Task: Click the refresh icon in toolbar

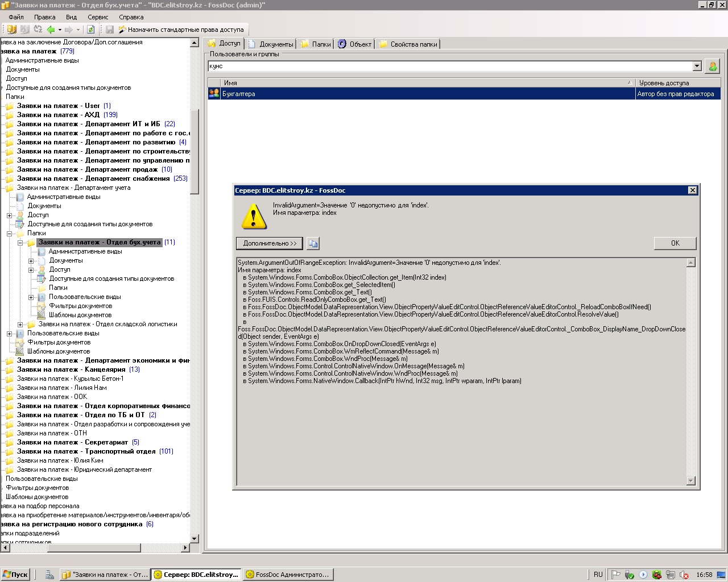Action: point(90,30)
